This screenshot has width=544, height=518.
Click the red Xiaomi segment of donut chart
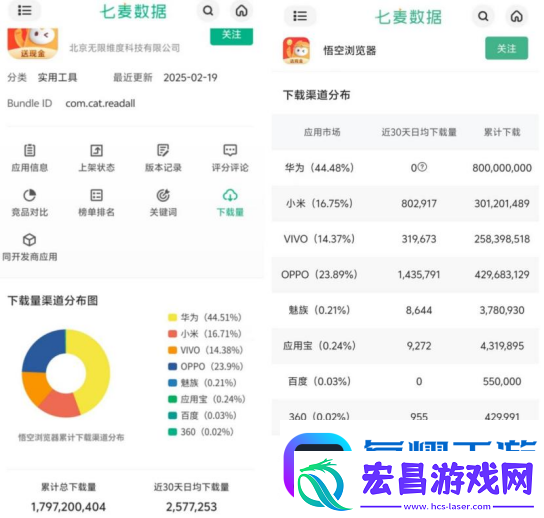click(61, 405)
